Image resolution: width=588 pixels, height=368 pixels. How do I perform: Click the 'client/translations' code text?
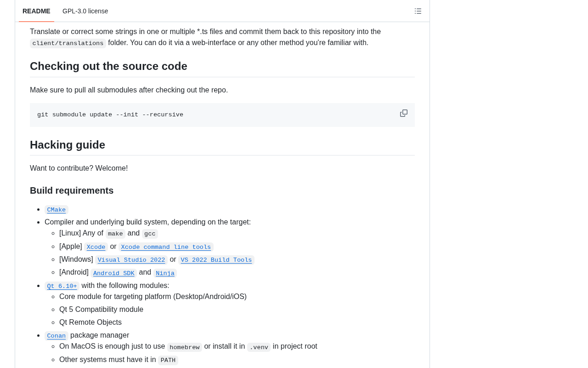click(68, 43)
